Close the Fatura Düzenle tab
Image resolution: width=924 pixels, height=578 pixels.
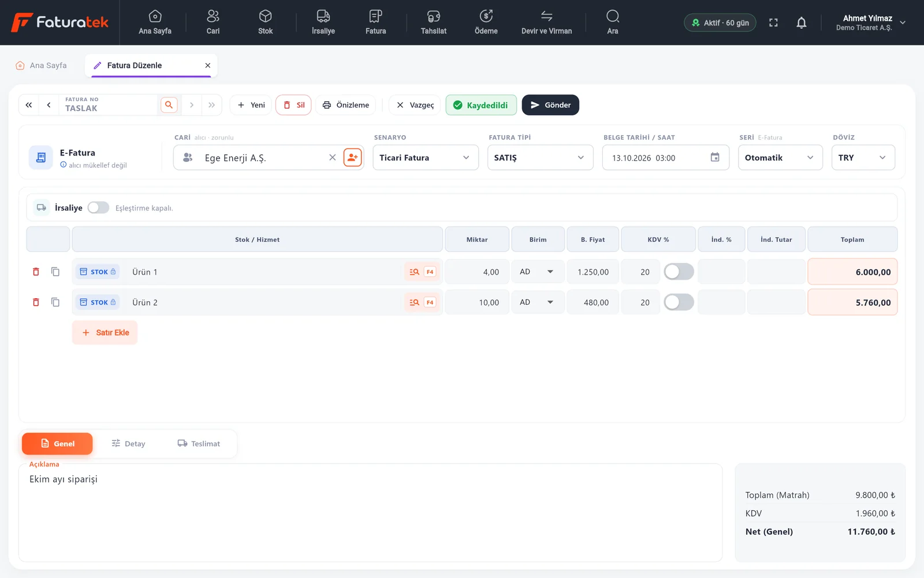point(208,65)
